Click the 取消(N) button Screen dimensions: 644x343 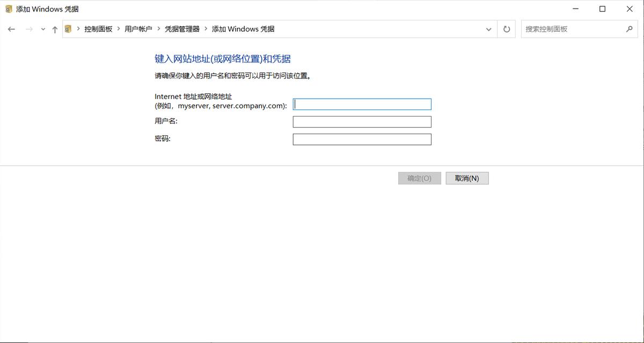pyautogui.click(x=467, y=178)
